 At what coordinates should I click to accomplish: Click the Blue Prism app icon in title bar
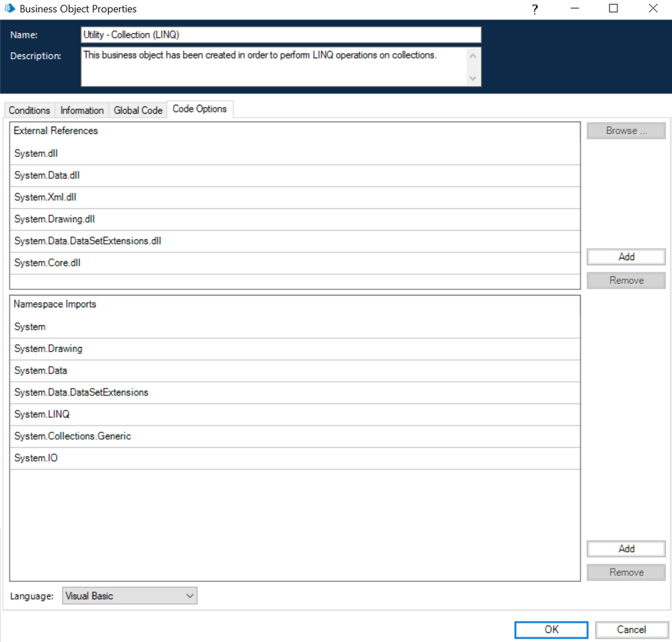tap(9, 8)
